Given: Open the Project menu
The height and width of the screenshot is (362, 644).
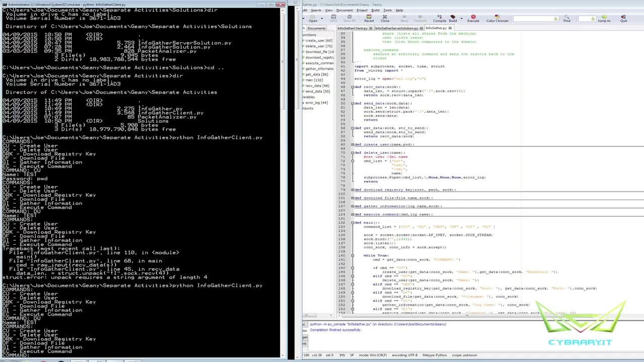Looking at the screenshot, I should pyautogui.click(x=362, y=10).
